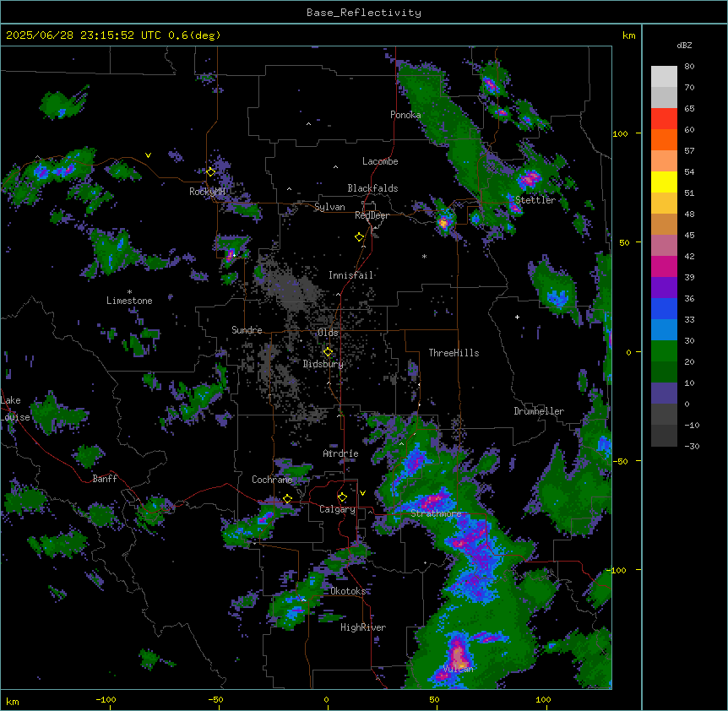
Task: Select the Stettler city label
Action: [x=535, y=200]
